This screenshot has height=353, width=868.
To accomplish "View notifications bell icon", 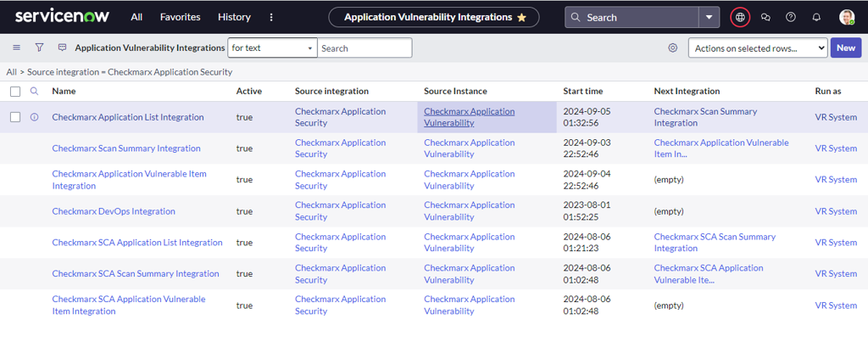I will 816,17.
